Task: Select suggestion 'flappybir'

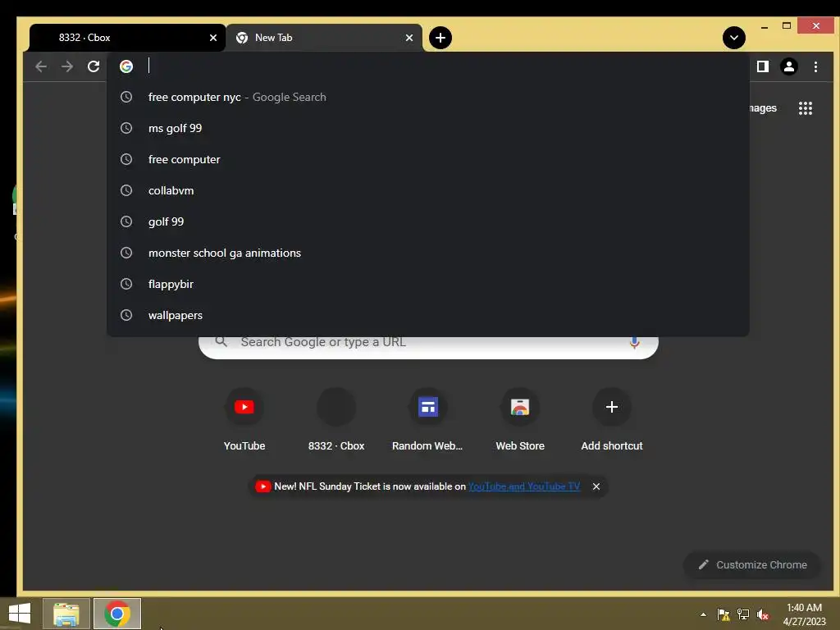Action: click(x=428, y=283)
